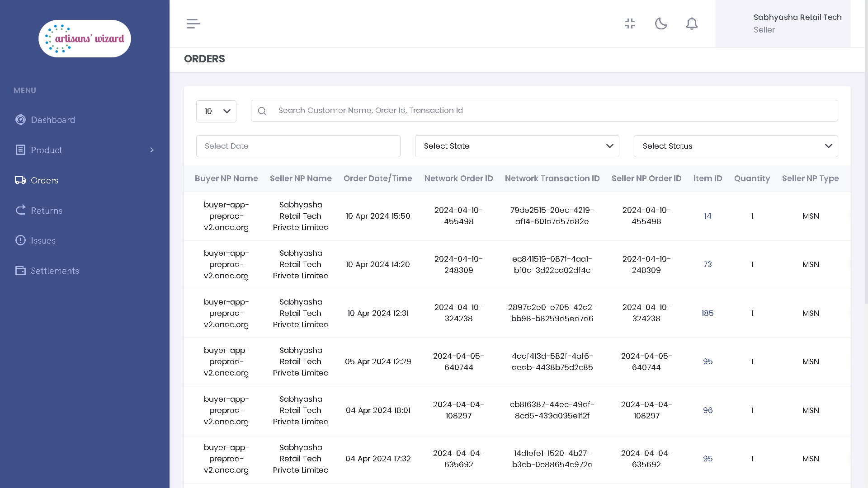Click the Network Transaction ID column header

552,178
